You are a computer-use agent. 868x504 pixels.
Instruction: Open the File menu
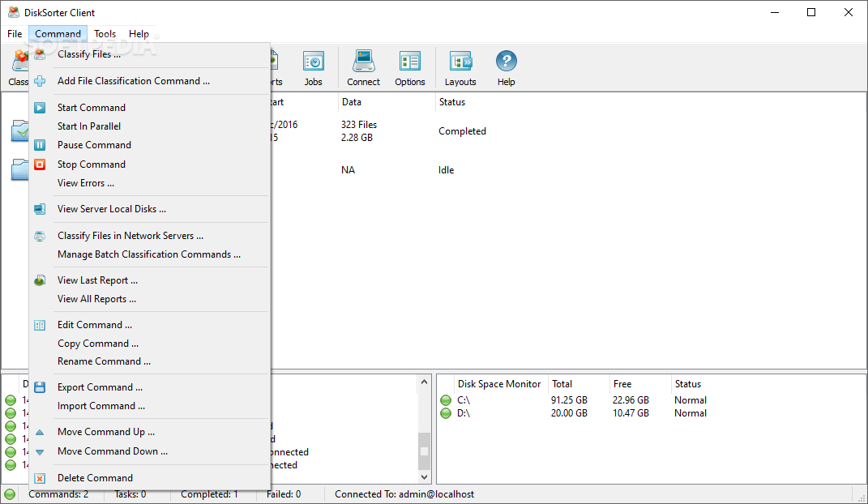point(15,34)
